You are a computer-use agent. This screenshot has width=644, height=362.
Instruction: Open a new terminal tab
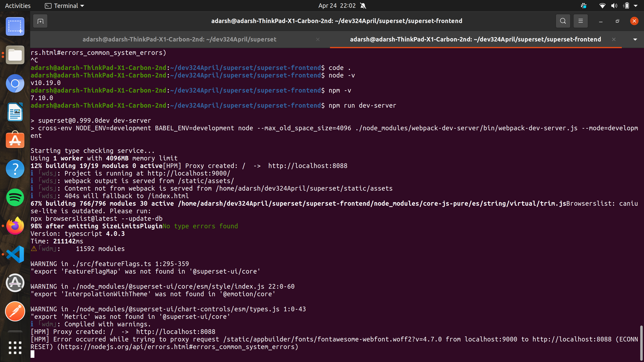click(40, 21)
